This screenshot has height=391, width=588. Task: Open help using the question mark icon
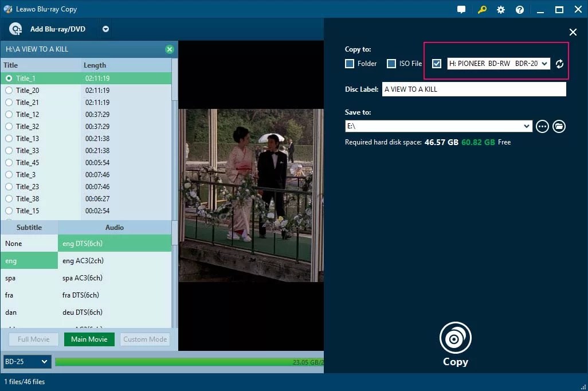point(519,9)
